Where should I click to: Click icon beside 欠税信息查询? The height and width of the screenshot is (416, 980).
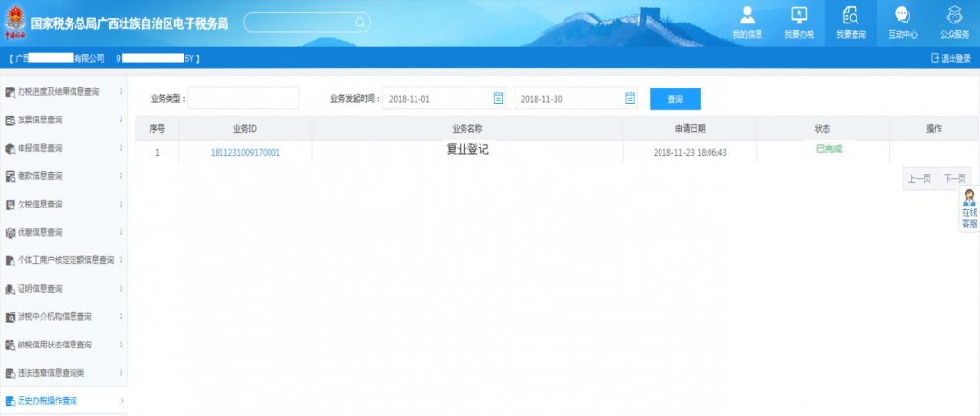pos(10,205)
